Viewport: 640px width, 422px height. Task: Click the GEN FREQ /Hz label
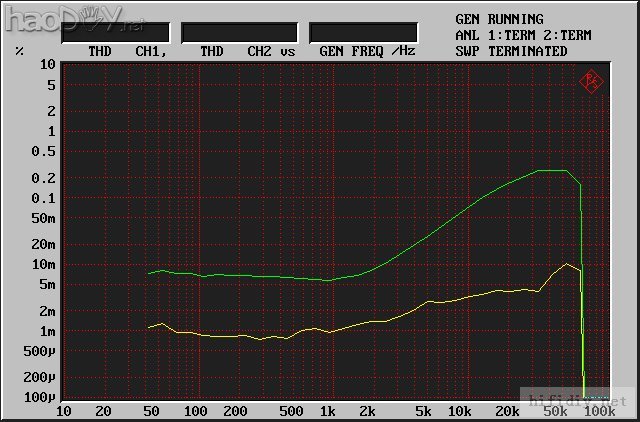pos(367,51)
